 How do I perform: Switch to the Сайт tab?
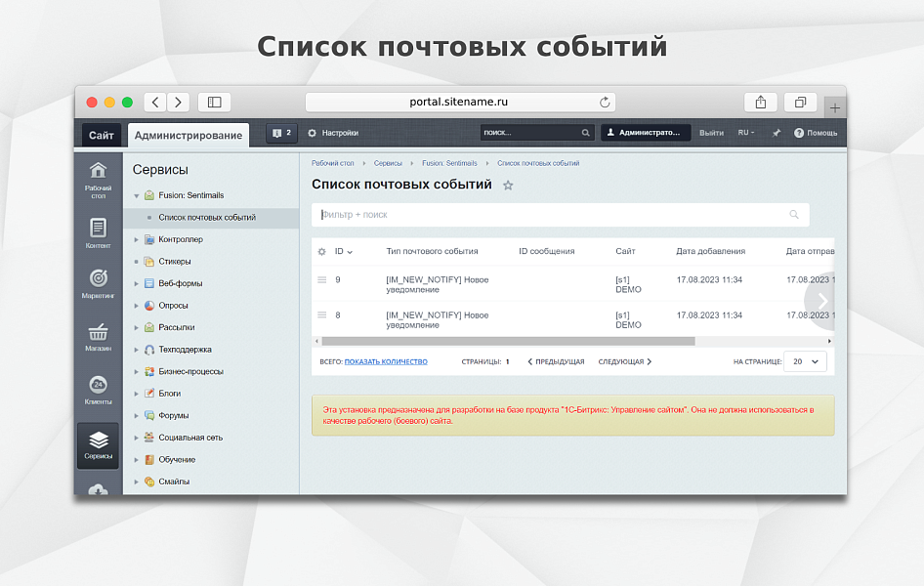point(102,135)
